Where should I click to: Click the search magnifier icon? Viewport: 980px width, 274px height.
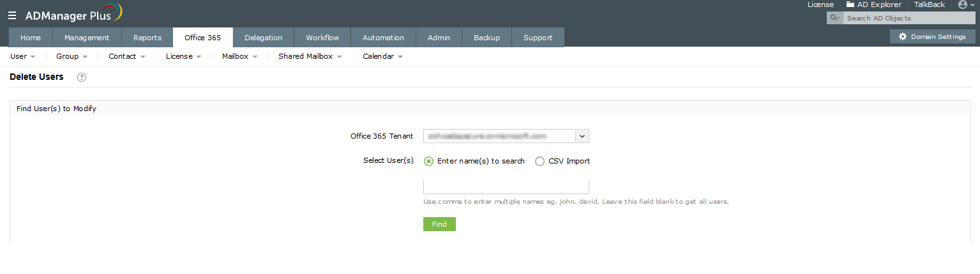(x=834, y=19)
